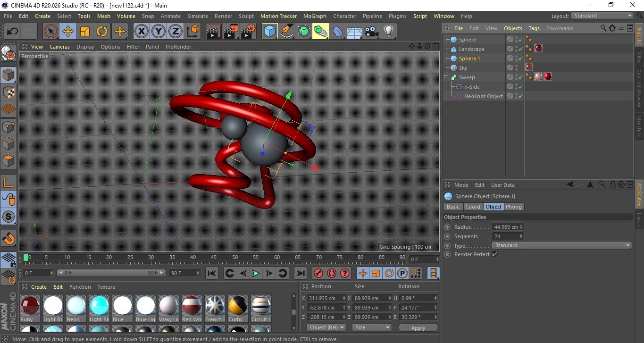Switch to Polygons mode icon
The height and width of the screenshot is (343, 644).
coord(8,161)
